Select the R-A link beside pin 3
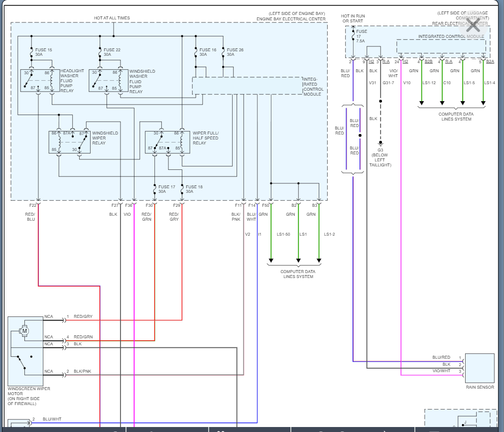 [x=386, y=61]
